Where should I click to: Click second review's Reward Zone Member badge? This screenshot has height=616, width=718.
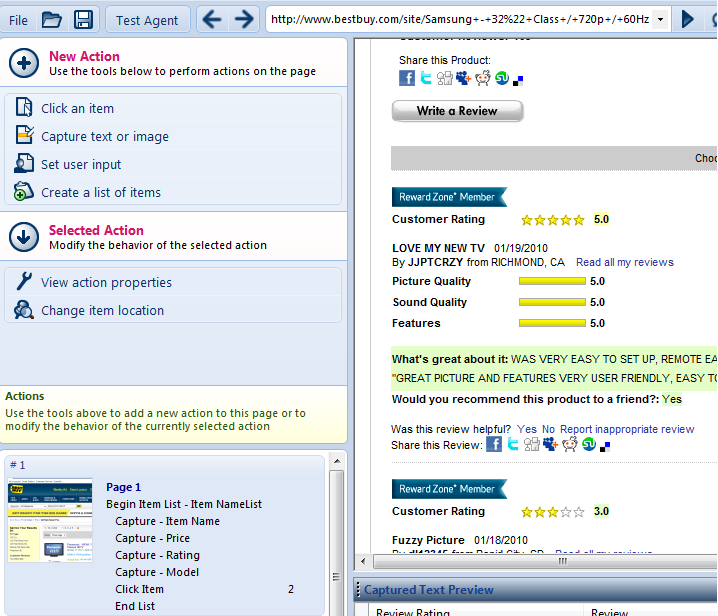449,489
